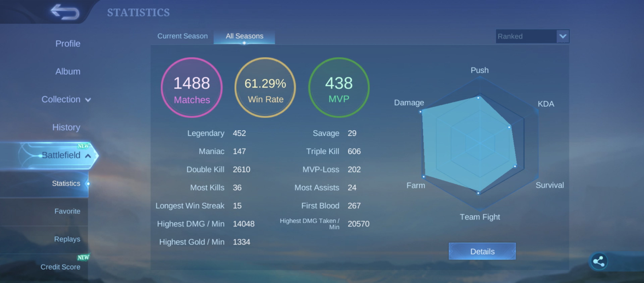This screenshot has width=644, height=283.
Task: Click the Damage label on radar chart
Action: [409, 102]
